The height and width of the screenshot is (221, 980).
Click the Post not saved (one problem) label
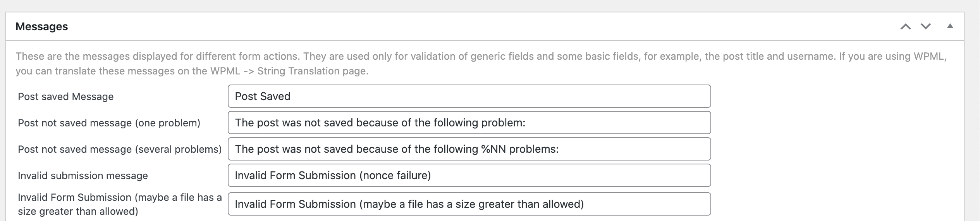coord(109,123)
